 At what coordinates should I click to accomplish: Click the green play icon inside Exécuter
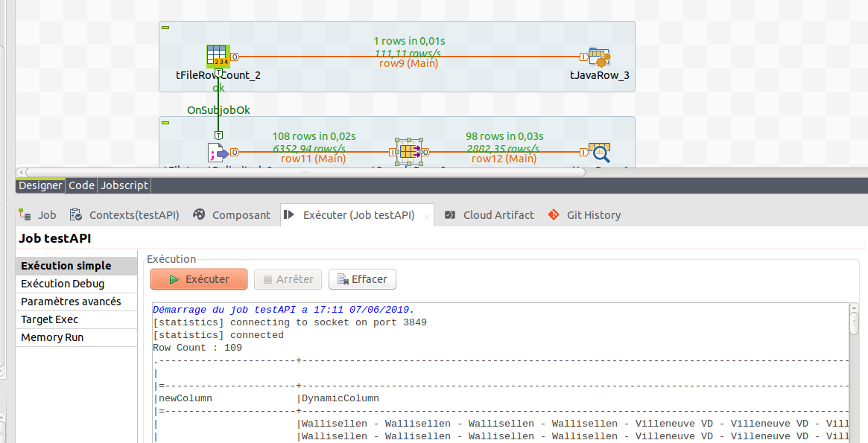[174, 278]
